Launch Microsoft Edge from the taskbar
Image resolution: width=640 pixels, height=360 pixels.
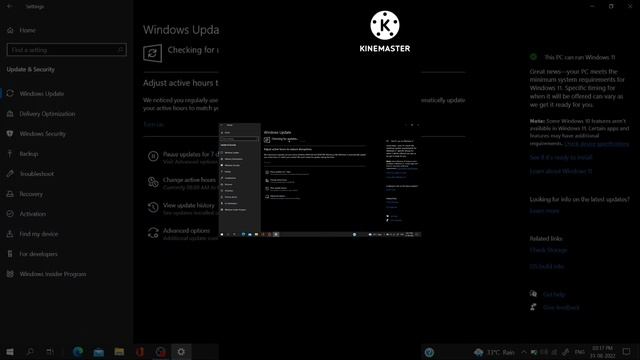78,352
